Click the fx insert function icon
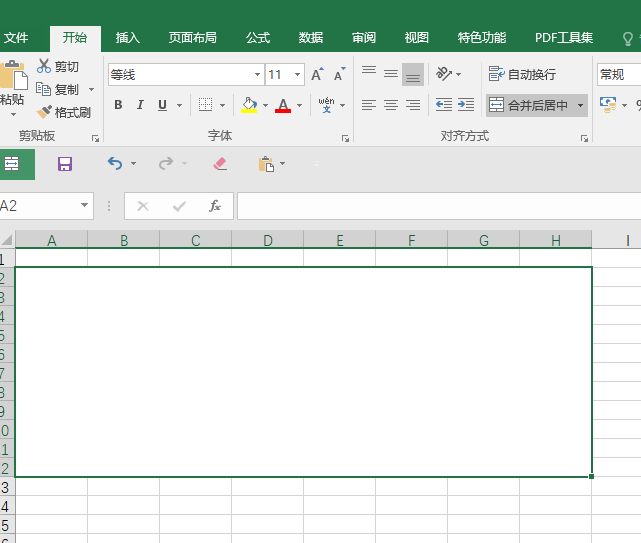 point(215,206)
